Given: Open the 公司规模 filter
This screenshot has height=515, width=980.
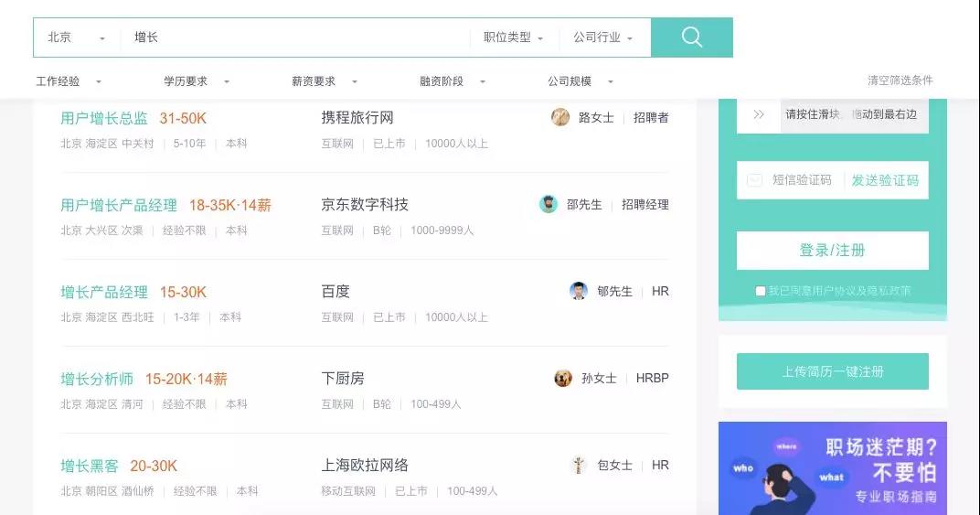Looking at the screenshot, I should [581, 81].
